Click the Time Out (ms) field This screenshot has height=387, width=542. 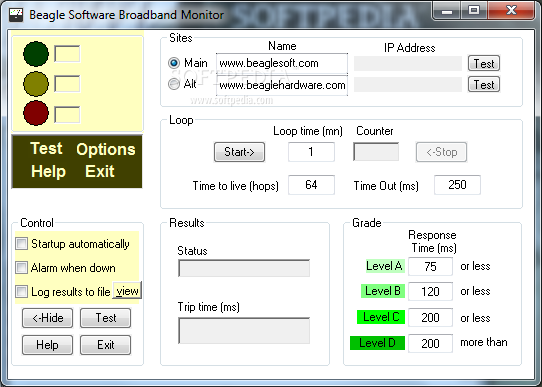(457, 185)
